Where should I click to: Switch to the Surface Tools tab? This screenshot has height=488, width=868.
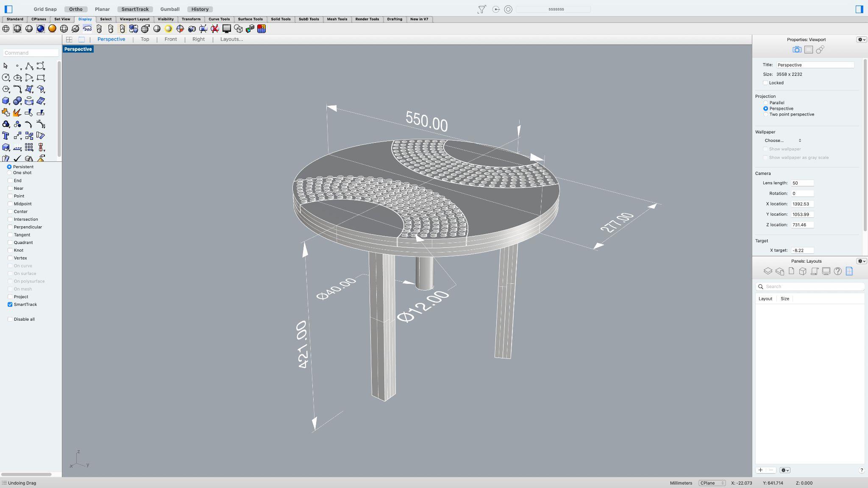pyautogui.click(x=250, y=19)
